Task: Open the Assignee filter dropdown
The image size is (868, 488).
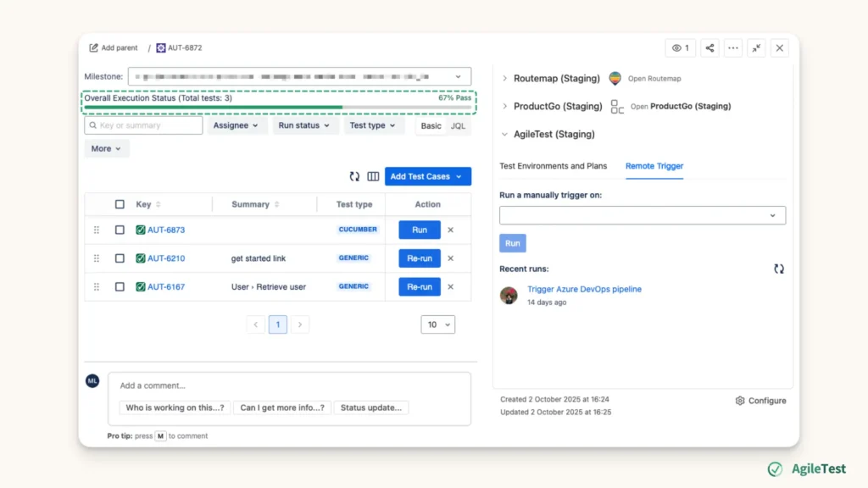Action: click(x=236, y=125)
